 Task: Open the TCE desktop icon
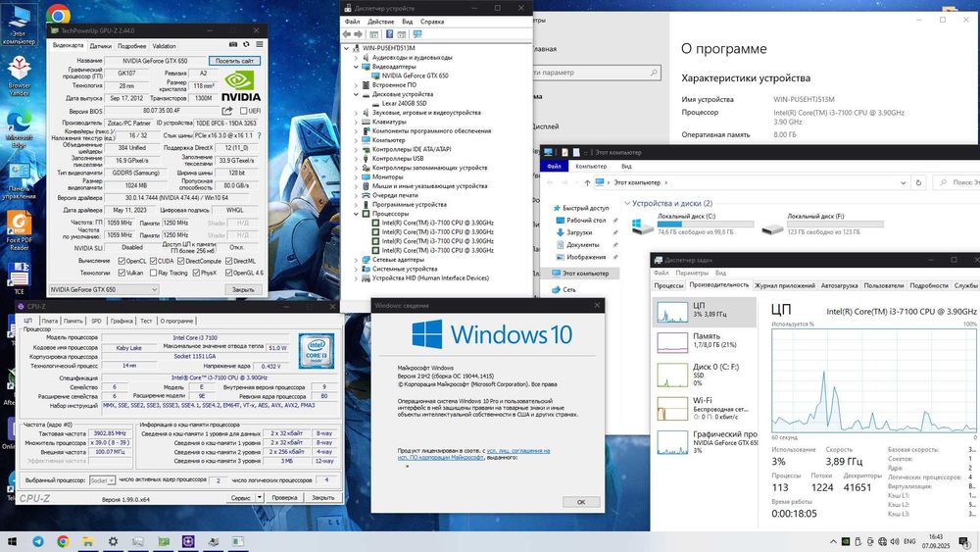point(19,278)
